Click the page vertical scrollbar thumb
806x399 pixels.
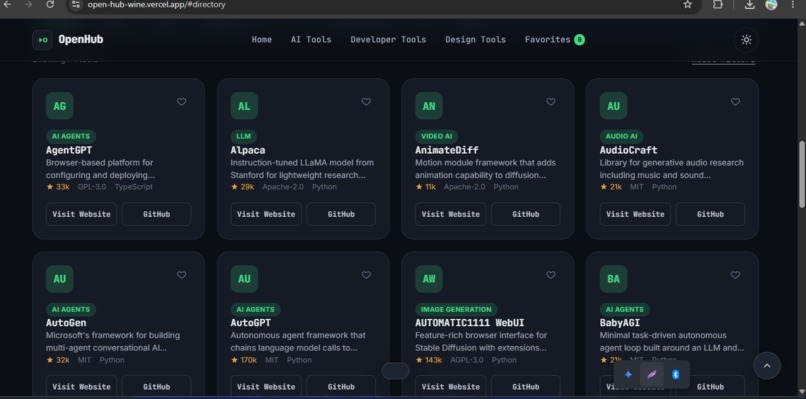801,175
